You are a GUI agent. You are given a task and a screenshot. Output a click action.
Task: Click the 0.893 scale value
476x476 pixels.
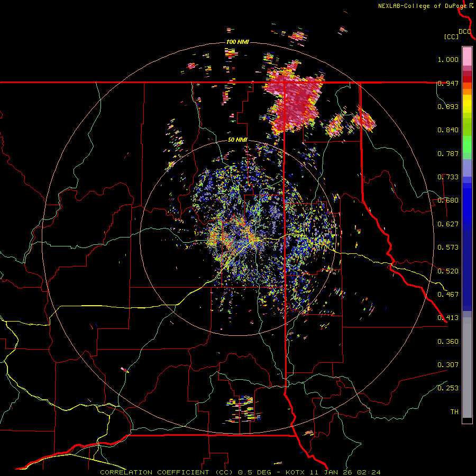coord(448,106)
